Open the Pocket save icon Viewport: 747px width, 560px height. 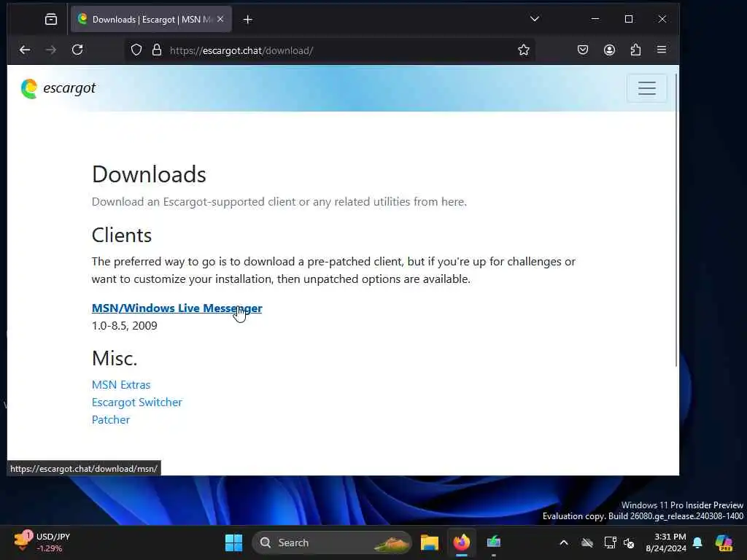tap(583, 50)
